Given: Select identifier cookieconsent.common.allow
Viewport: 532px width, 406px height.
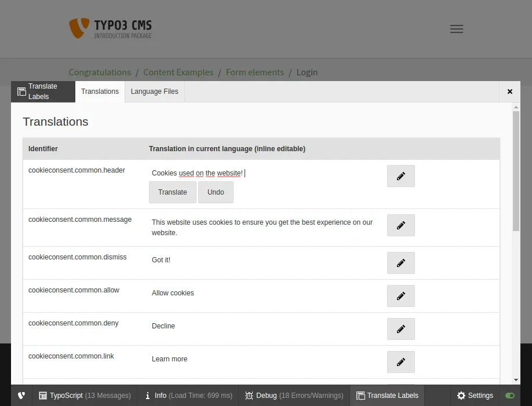Looking at the screenshot, I should pyautogui.click(x=74, y=290).
